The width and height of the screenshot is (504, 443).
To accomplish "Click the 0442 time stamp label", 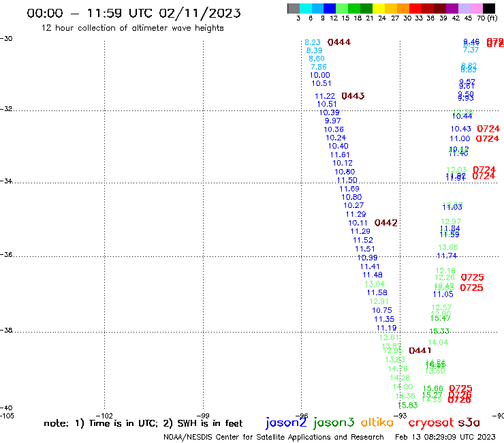I will click(x=385, y=223).
